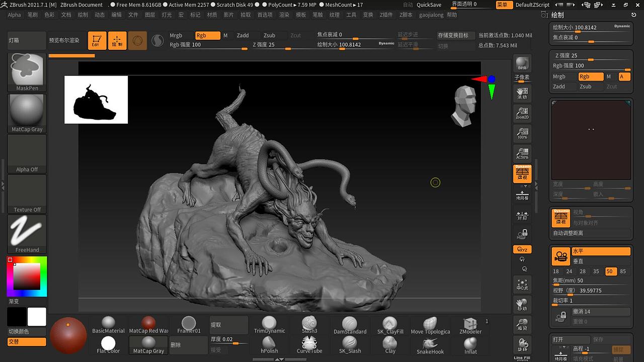This screenshot has width=644, height=362.
Task: Pick the SK_ClayFill brush
Action: [390, 325]
